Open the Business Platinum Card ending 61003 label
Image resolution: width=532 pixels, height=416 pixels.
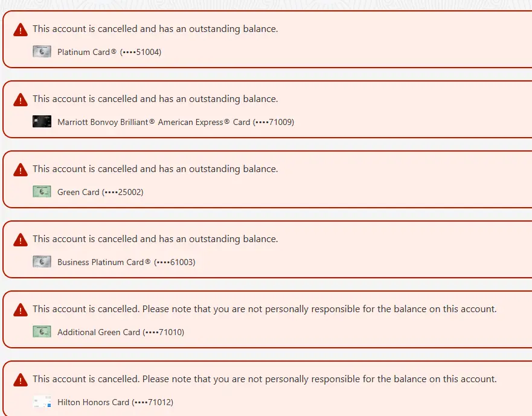click(x=126, y=263)
